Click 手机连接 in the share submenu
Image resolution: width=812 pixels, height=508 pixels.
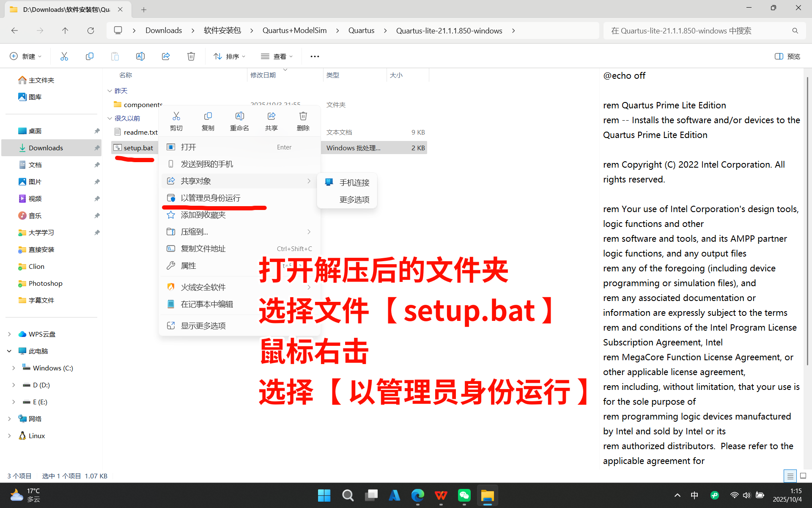click(x=347, y=182)
